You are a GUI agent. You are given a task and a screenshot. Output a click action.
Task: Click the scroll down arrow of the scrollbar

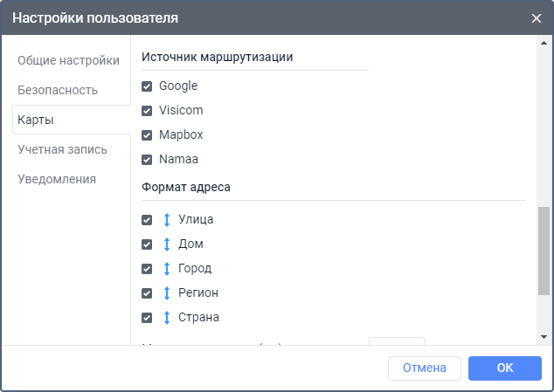click(x=544, y=336)
